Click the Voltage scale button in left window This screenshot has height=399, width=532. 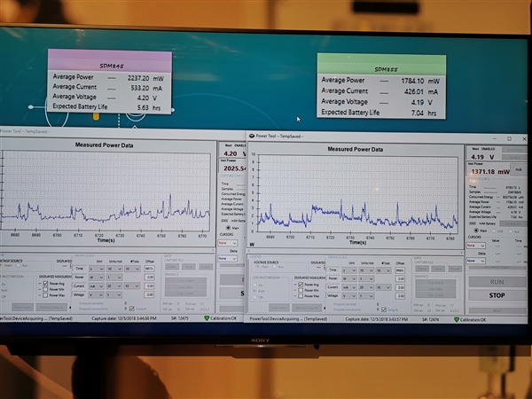pyautogui.click(x=80, y=295)
